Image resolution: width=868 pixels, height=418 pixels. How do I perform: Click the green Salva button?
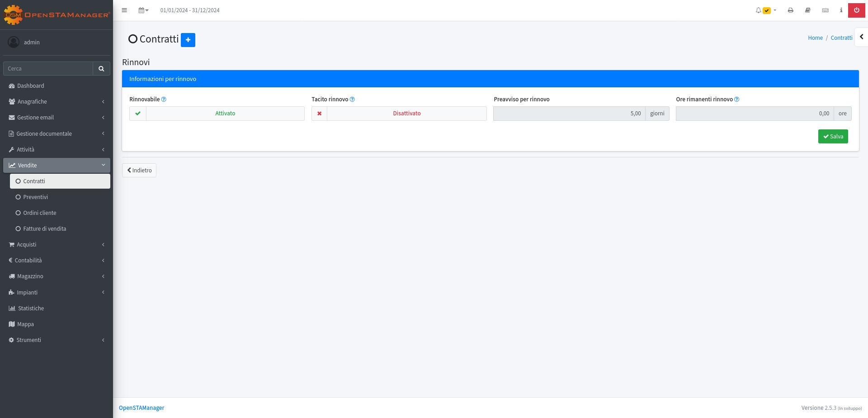(x=833, y=137)
